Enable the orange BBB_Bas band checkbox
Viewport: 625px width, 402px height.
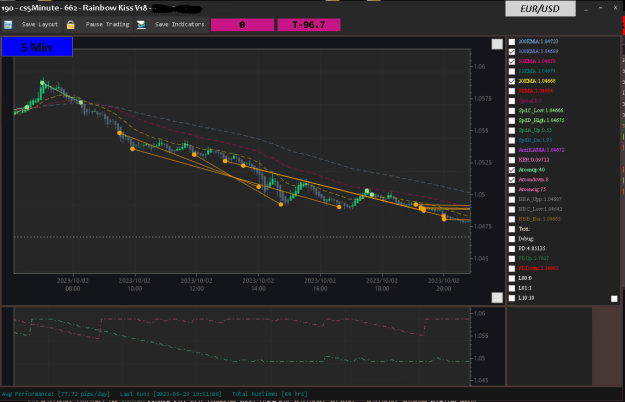coord(512,219)
